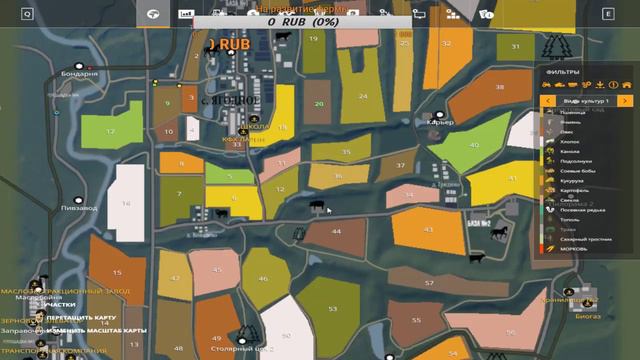The height and width of the screenshot is (360, 640).
Task: Click the УЧАСТКИ control hint
Action: click(x=60, y=304)
